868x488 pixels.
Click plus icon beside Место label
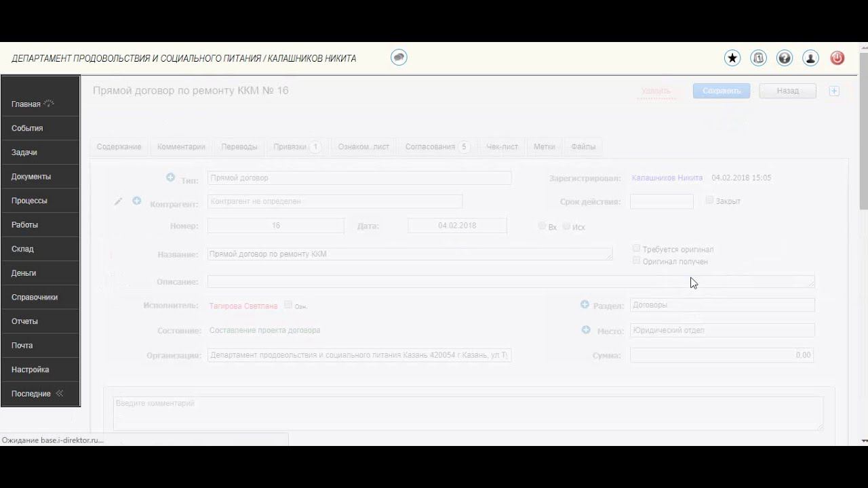(x=586, y=330)
